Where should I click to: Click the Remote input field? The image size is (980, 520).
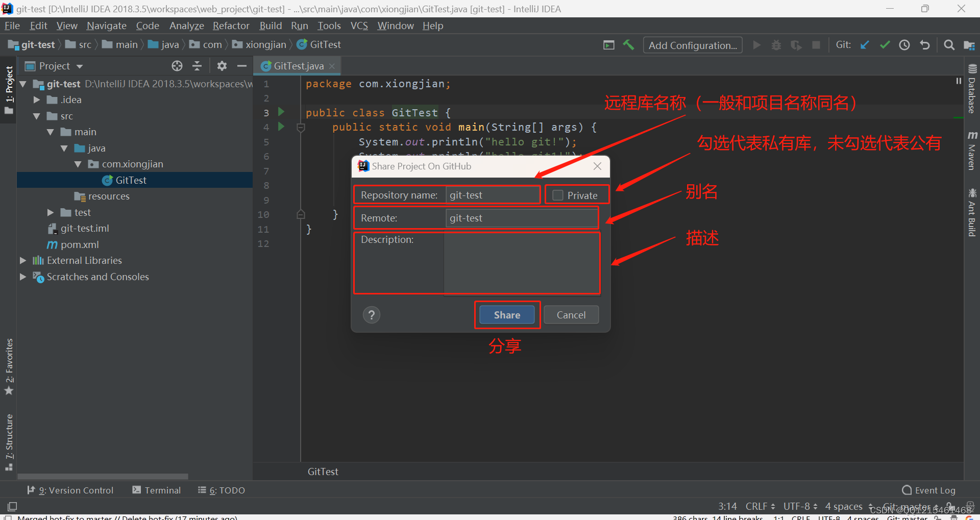(522, 218)
